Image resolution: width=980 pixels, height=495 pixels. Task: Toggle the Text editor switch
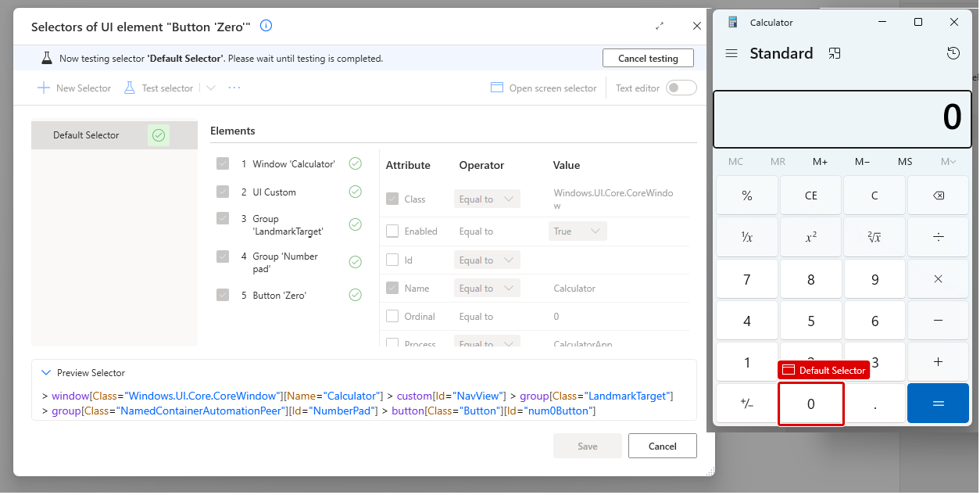(x=681, y=88)
